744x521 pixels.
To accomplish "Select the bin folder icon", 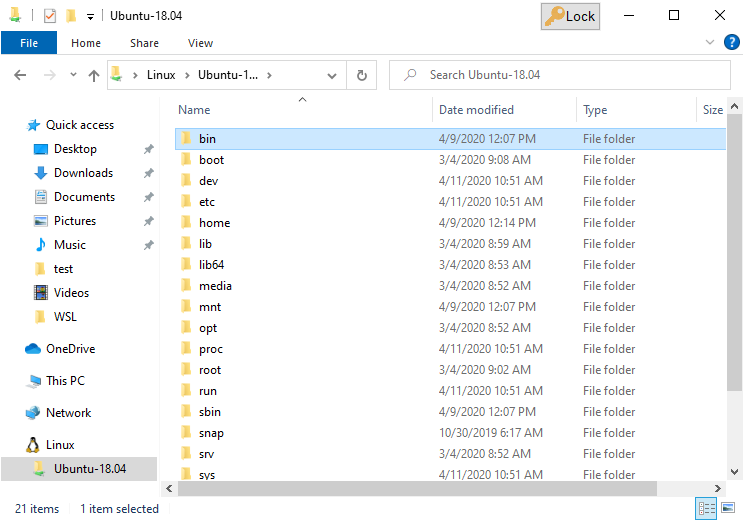I will coord(186,139).
